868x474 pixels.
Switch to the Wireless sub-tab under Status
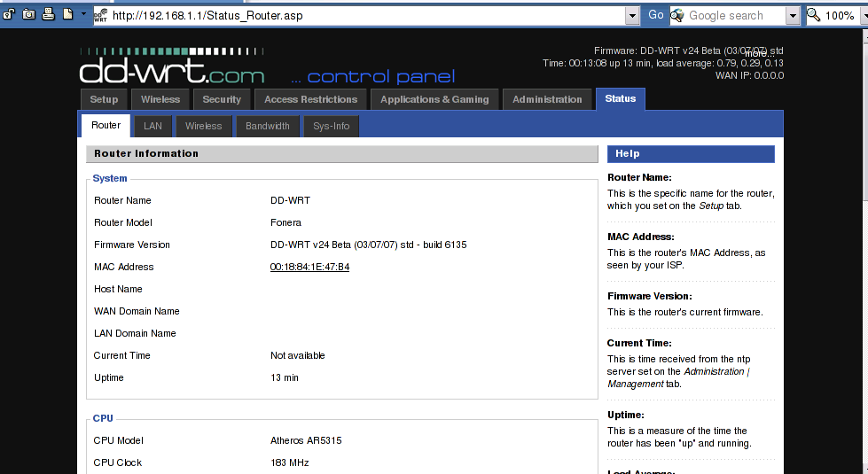pyautogui.click(x=204, y=126)
